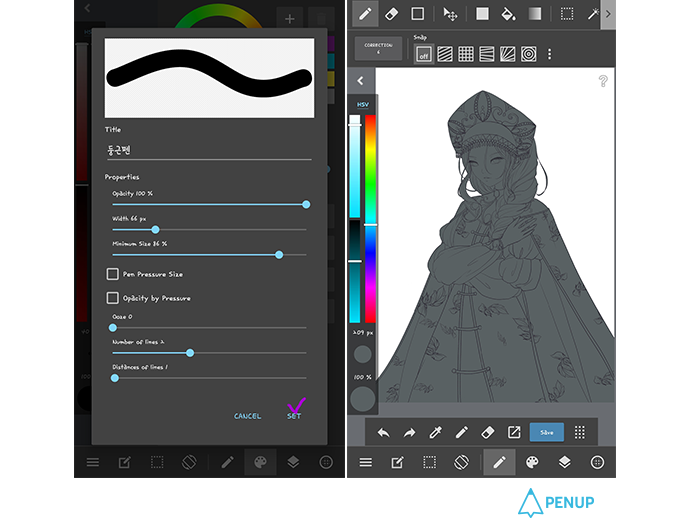The height and width of the screenshot is (528, 690).
Task: Collapse color panel with left arrow
Action: pos(361,81)
